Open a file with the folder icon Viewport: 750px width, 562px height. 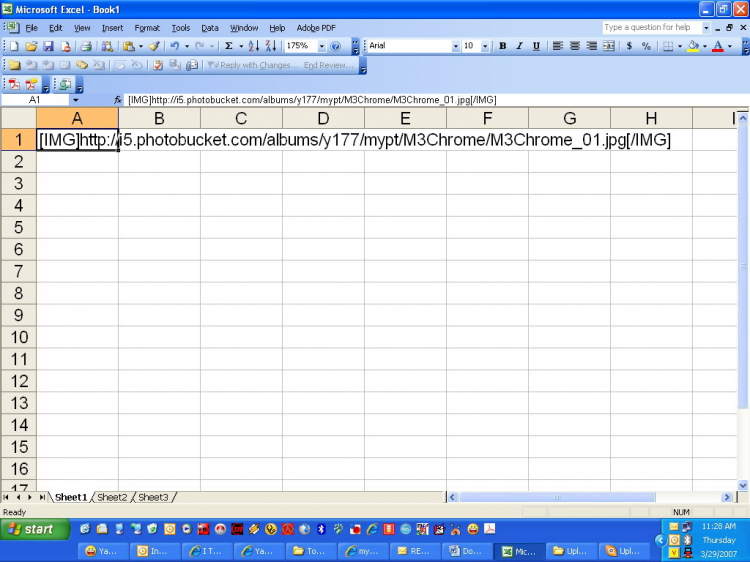pyautogui.click(x=31, y=46)
